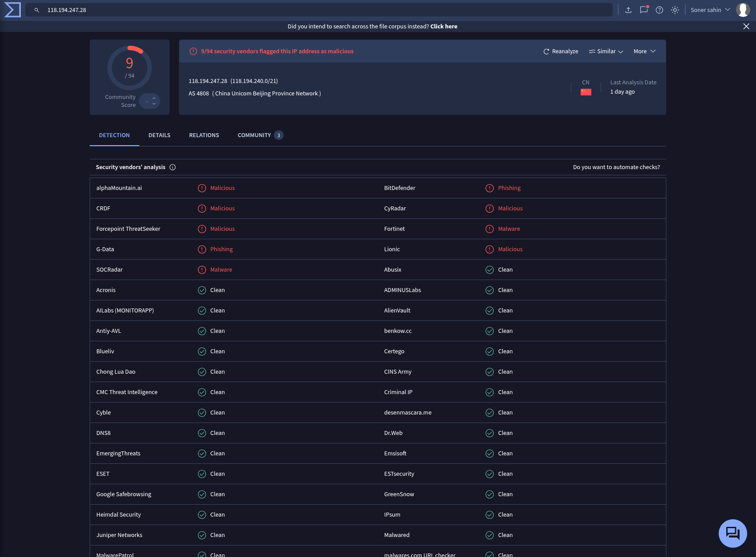Focus the search field containing 118.194.247.28
The image size is (756, 557).
[x=319, y=10]
